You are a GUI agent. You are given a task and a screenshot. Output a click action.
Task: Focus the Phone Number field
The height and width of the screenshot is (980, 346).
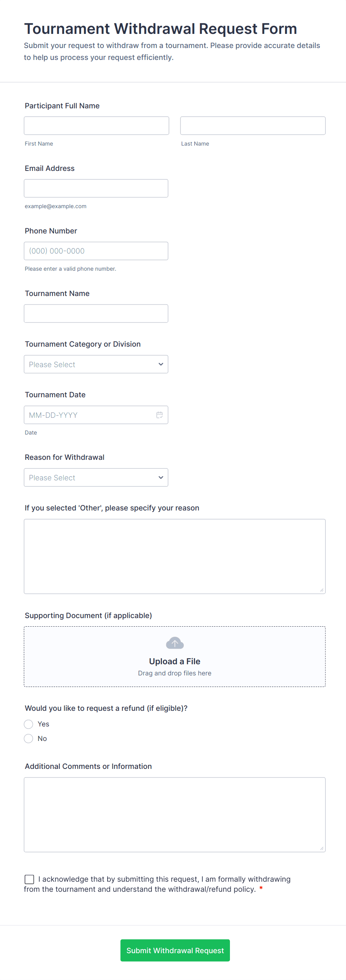(96, 251)
